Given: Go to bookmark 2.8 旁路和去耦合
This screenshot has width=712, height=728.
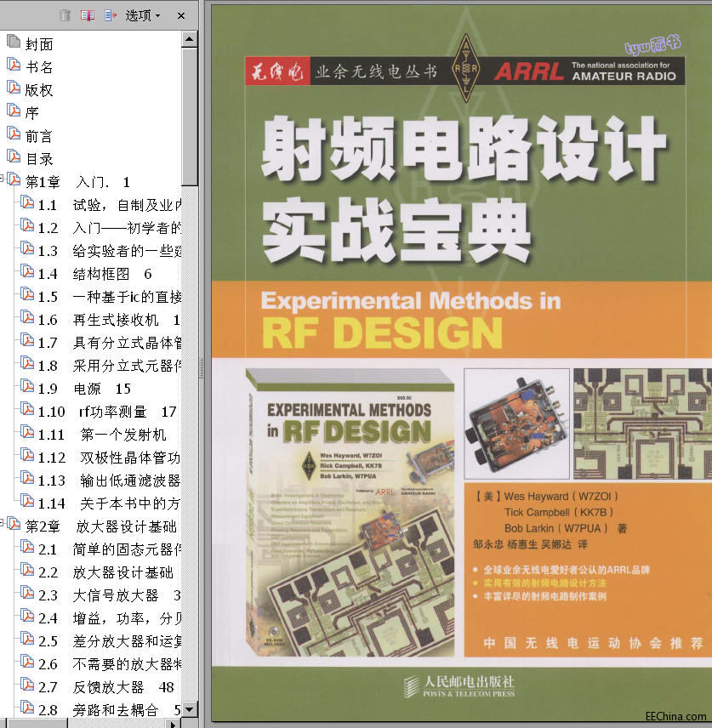Looking at the screenshot, I should [x=110, y=710].
